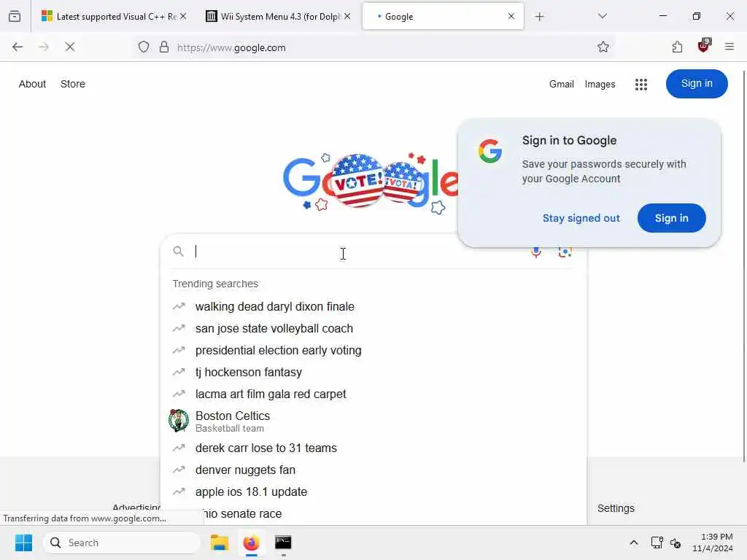The image size is (747, 560).
Task: Select the Google tab
Action: (x=443, y=16)
